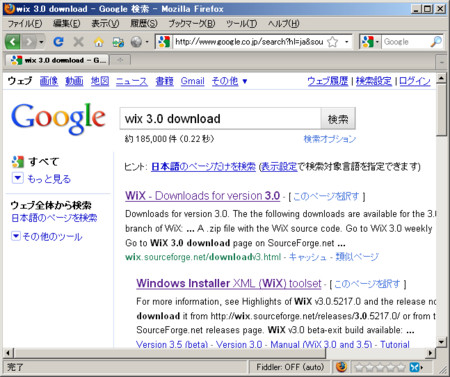
Task: Open 'Windows Installer XML (WiX) toolset' result
Action: click(x=229, y=283)
